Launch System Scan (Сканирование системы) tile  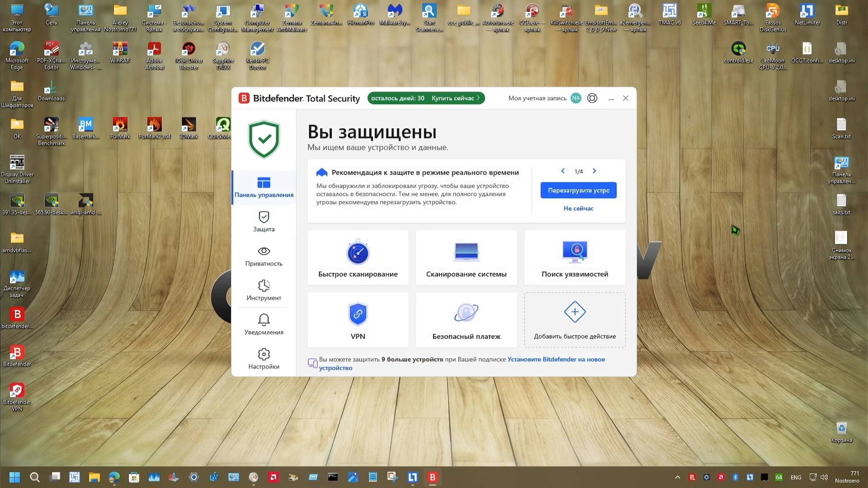coord(466,258)
